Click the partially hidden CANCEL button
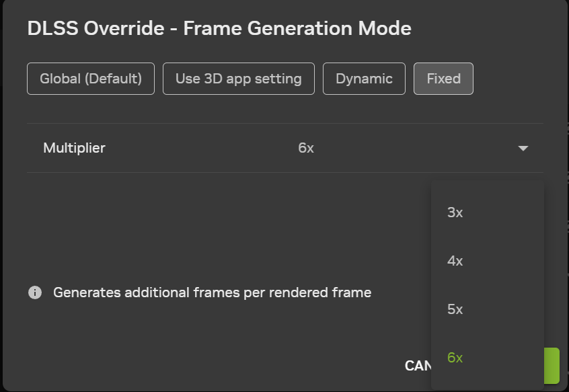 (x=418, y=366)
